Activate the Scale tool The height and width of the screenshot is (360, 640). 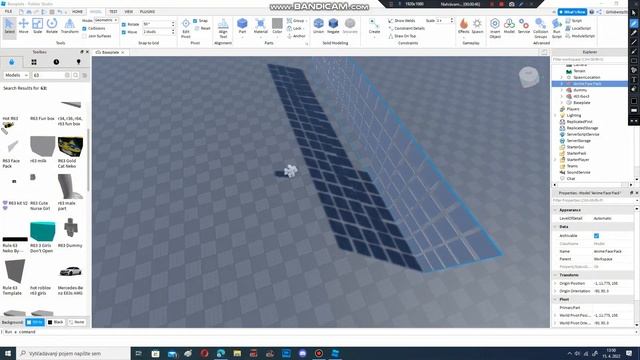pos(37,26)
